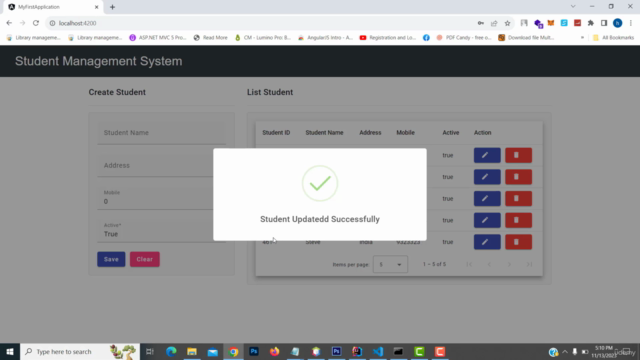Click 'Student Updatedd Successfully' message
The image size is (640, 360).
320,219
